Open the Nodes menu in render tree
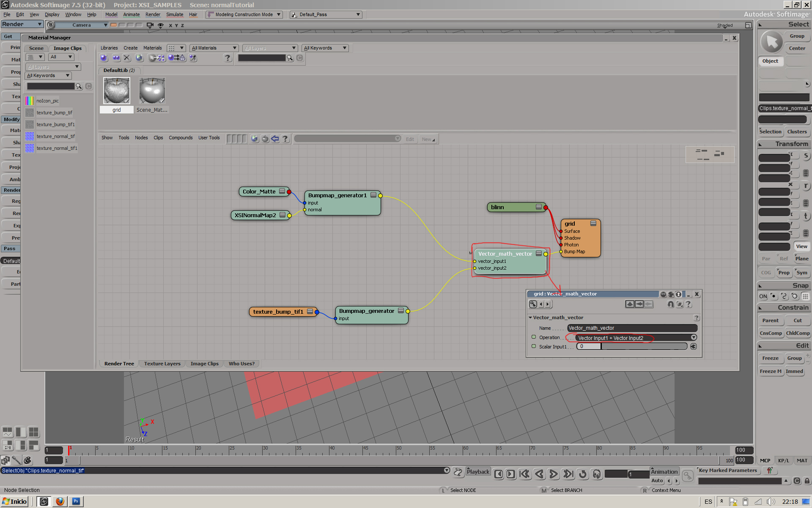812x508 pixels. (141, 138)
